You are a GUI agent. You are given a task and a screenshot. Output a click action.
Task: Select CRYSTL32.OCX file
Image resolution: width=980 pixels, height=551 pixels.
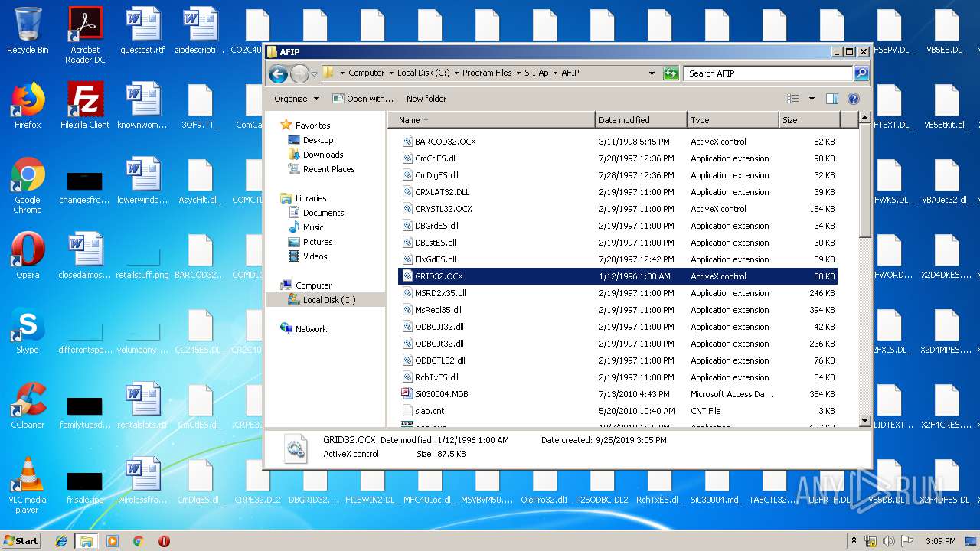click(x=619, y=209)
